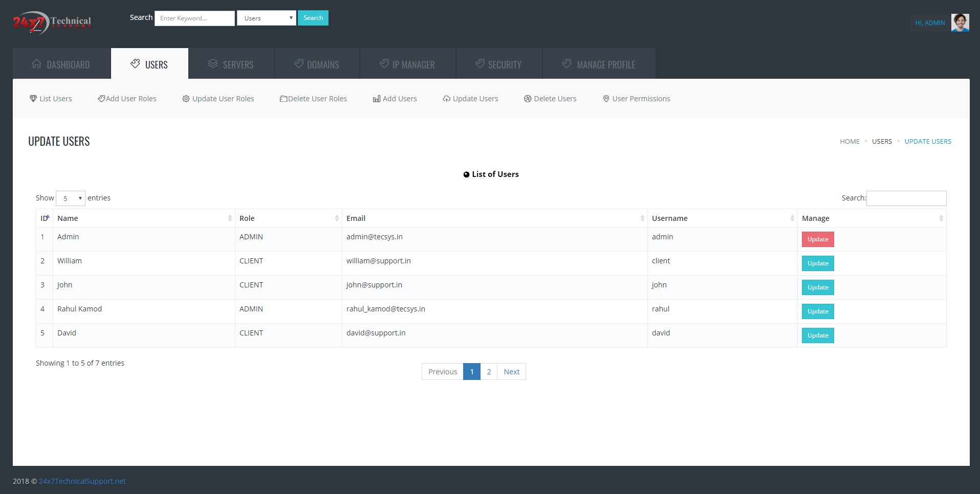Viewport: 980px width, 494px height.
Task: Switch to the Domains tab
Action: 317,63
